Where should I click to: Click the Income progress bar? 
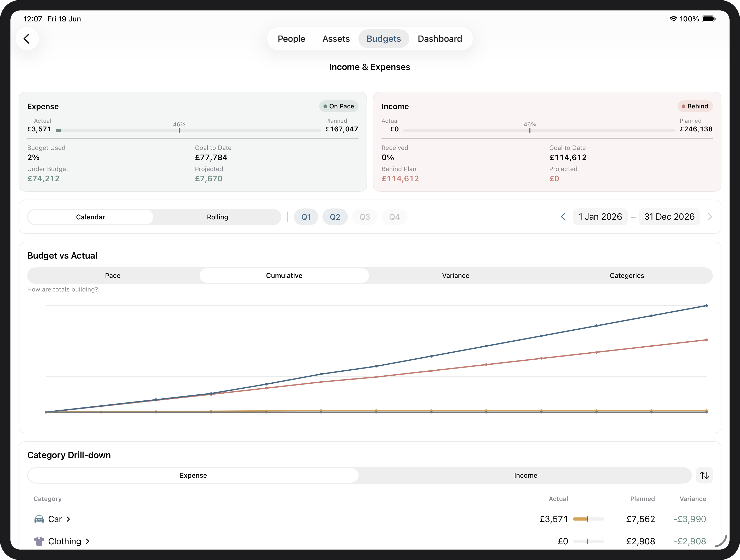tap(539, 131)
